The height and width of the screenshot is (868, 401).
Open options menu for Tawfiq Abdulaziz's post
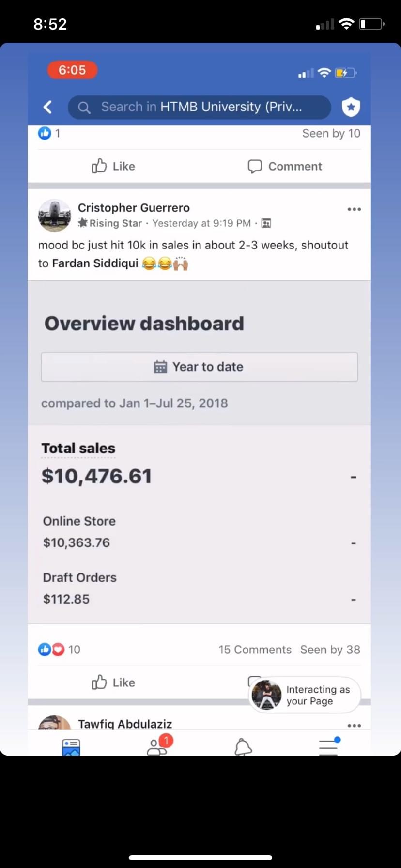click(354, 725)
